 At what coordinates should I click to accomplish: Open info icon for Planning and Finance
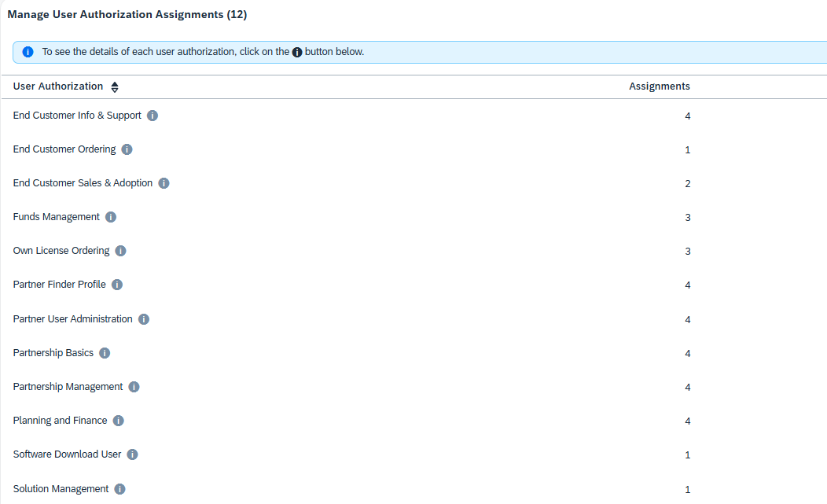118,421
